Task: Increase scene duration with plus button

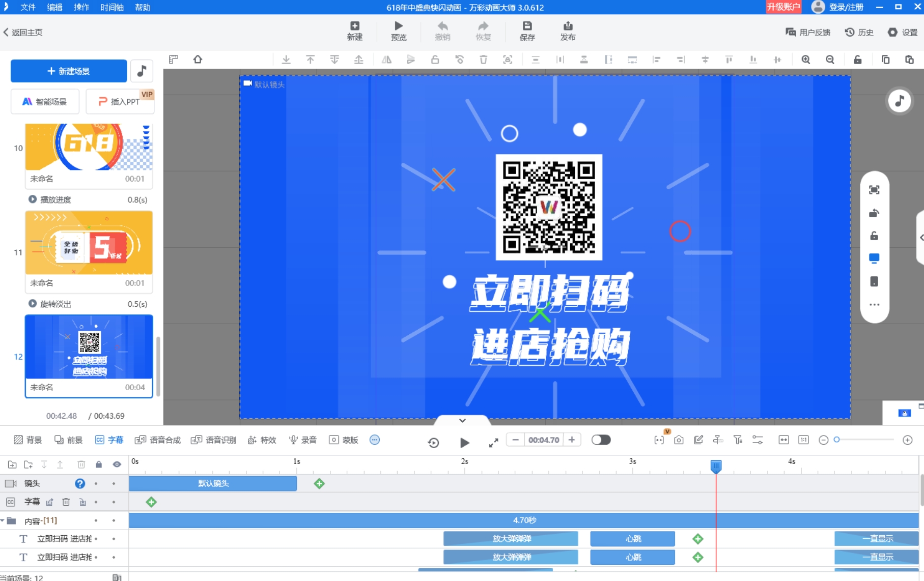Action: (x=572, y=440)
